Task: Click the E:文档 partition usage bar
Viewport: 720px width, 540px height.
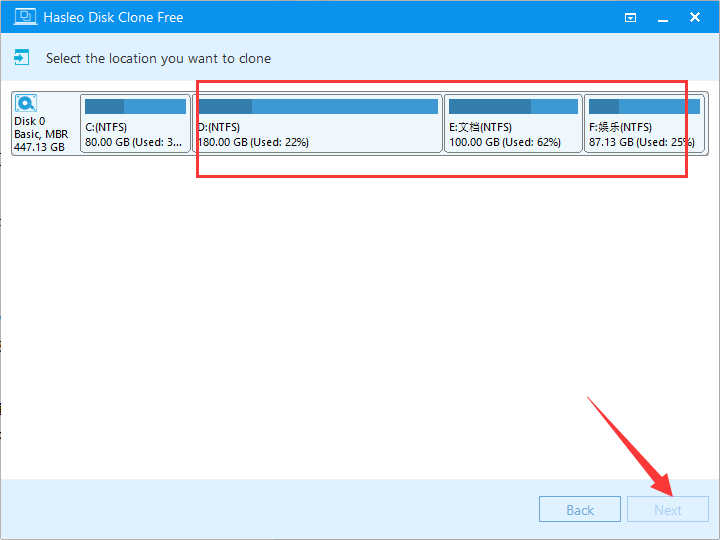Action: pos(513,107)
